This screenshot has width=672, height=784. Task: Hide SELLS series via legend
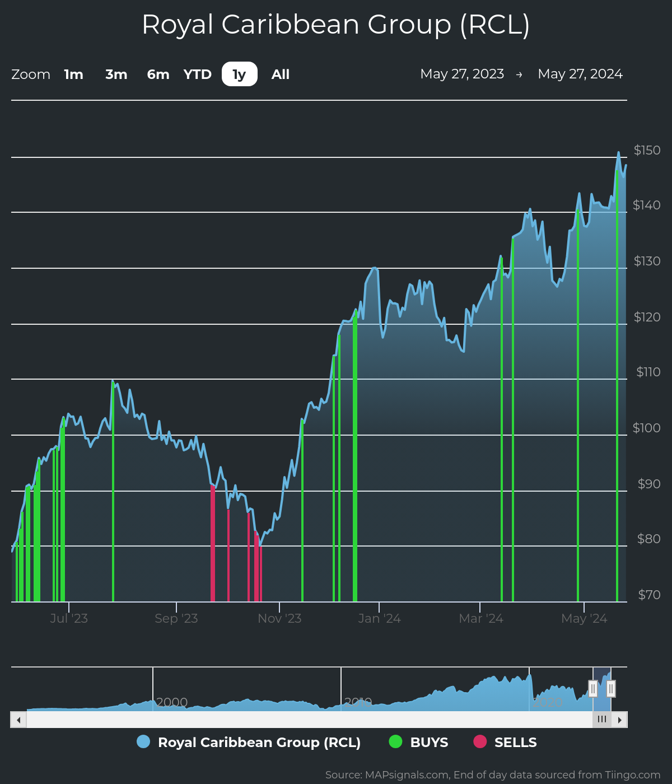pos(515,743)
